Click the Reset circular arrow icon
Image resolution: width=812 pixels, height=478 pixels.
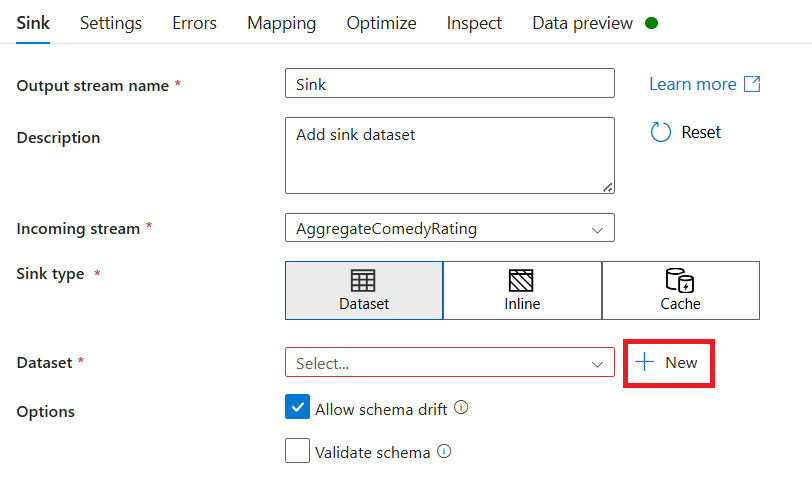[660, 132]
